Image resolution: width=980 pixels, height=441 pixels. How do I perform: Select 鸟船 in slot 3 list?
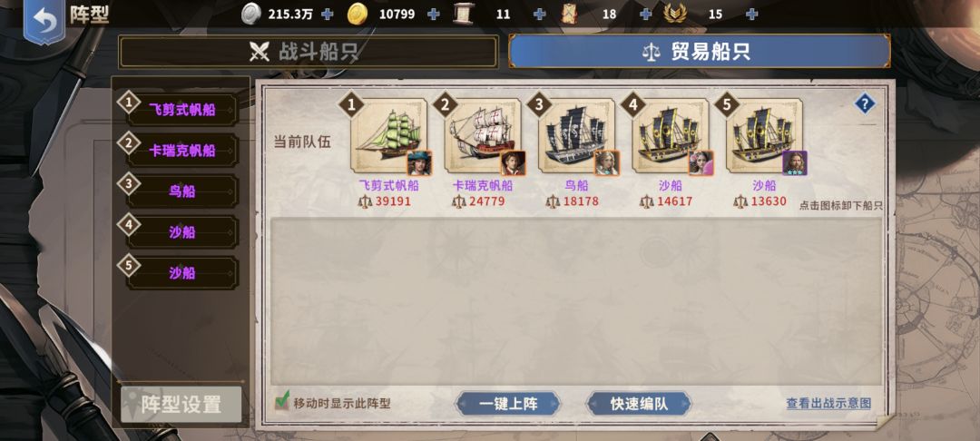[181, 191]
